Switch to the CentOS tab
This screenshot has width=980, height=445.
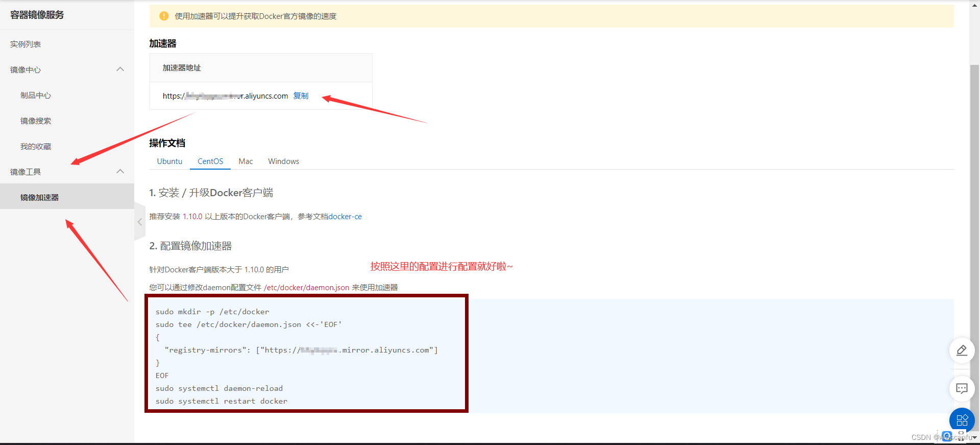pos(210,161)
